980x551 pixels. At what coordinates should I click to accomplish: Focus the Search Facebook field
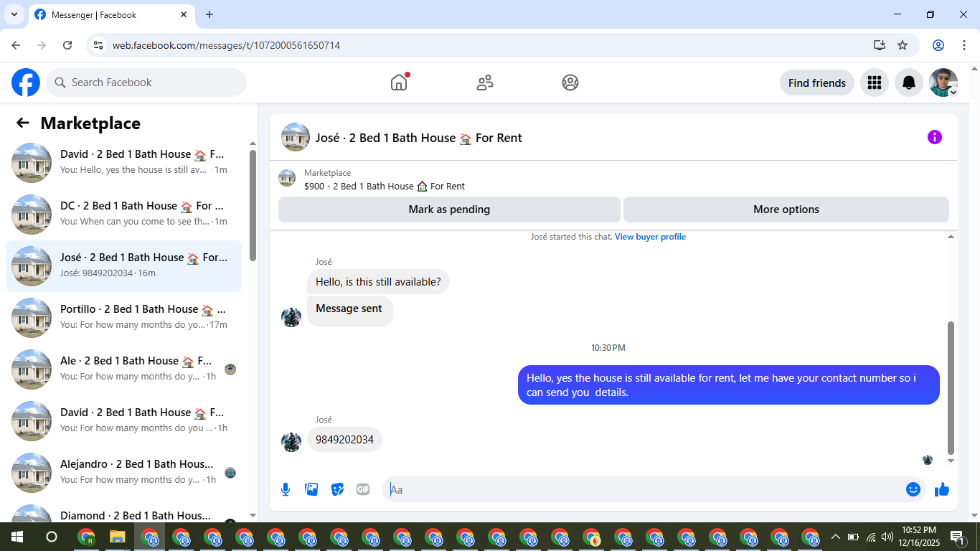(x=146, y=83)
